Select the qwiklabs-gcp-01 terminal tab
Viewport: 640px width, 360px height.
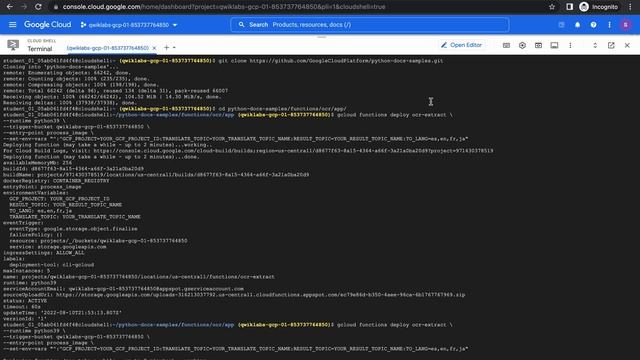(108, 48)
